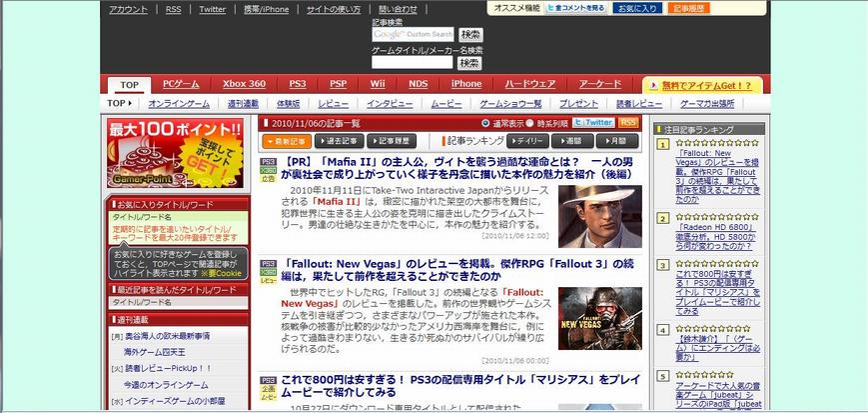Open the インタビュー subnav link
This screenshot has width=868, height=413.
[x=390, y=104]
